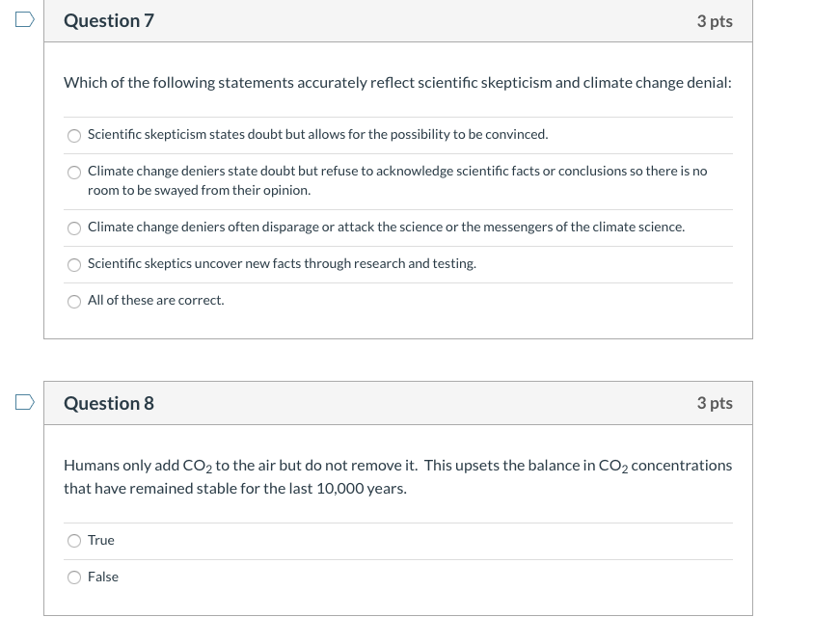
Task: Select the scientific skepticism states doubt option
Action: tap(74, 135)
